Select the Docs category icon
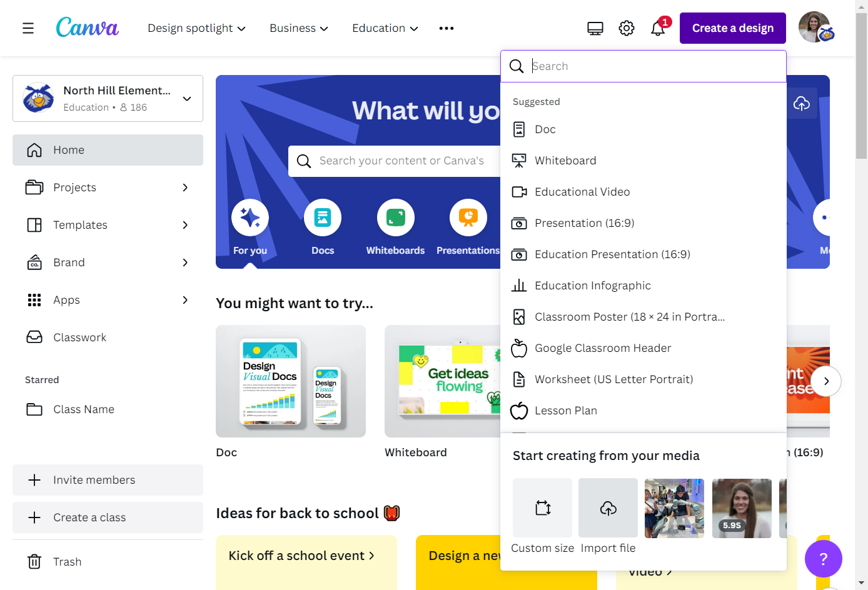The height and width of the screenshot is (590, 868). click(323, 217)
